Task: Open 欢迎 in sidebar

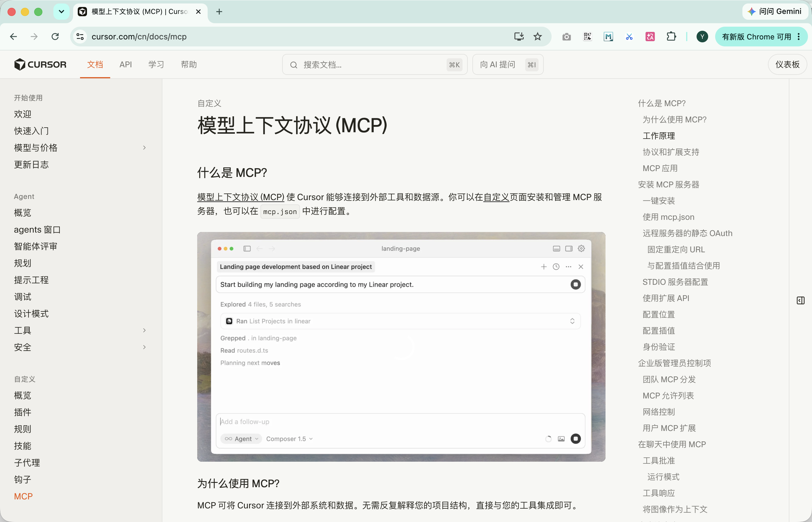Action: pyautogui.click(x=23, y=114)
